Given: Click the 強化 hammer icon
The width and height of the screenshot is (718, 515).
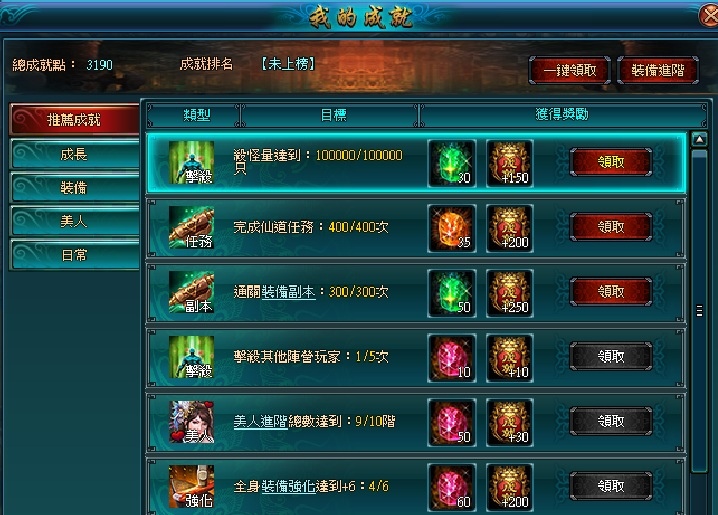Looking at the screenshot, I should 191,487.
